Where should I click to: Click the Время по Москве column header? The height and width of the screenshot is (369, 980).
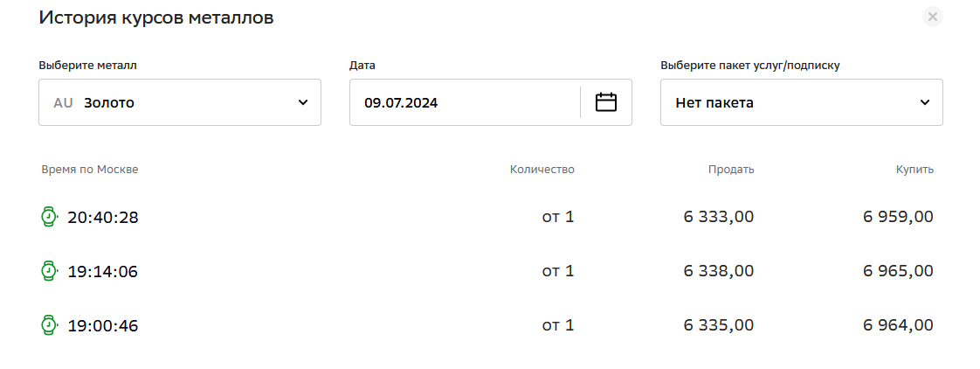point(90,170)
